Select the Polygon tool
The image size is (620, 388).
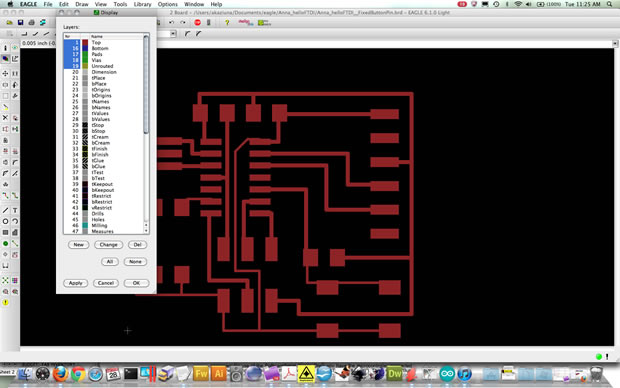[15, 233]
